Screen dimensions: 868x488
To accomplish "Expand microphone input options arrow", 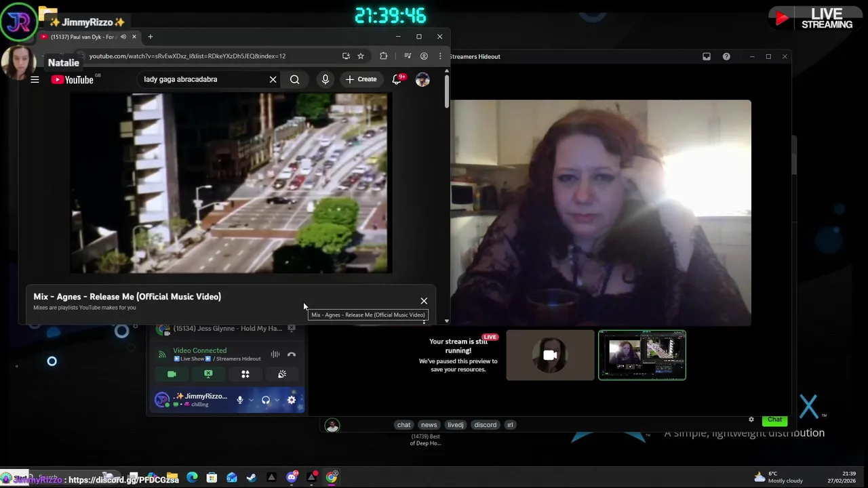I will point(251,400).
